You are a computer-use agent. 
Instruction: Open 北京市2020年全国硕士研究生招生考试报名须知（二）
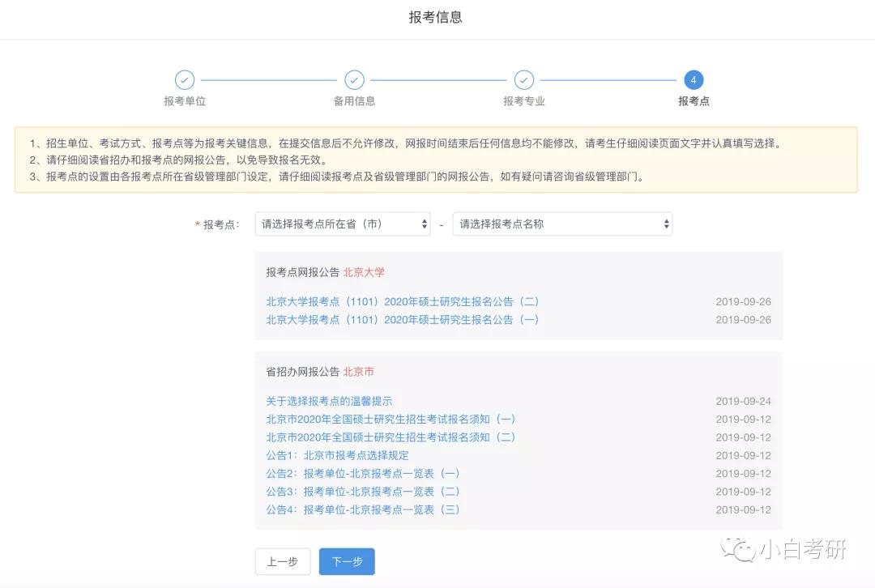tap(391, 437)
